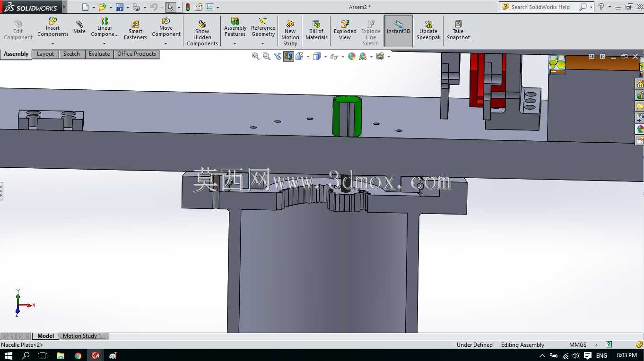644x361 pixels.
Task: Open Windows taskbar search
Action: click(26, 355)
